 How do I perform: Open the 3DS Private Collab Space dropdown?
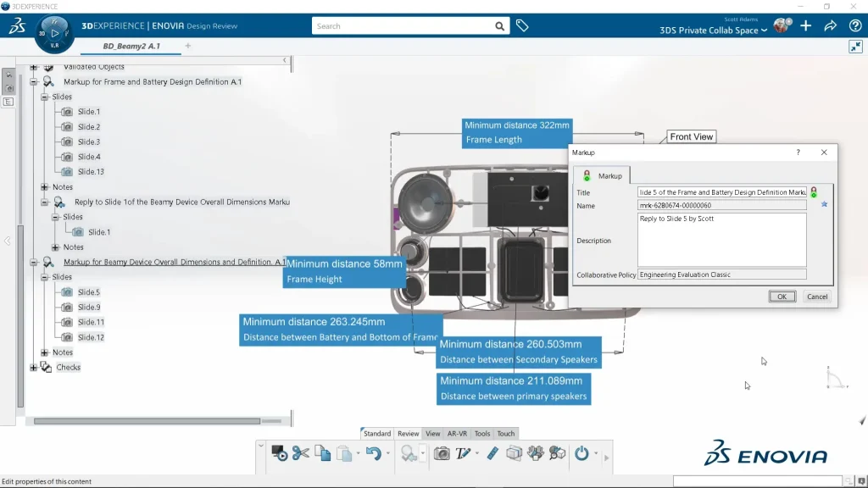714,30
